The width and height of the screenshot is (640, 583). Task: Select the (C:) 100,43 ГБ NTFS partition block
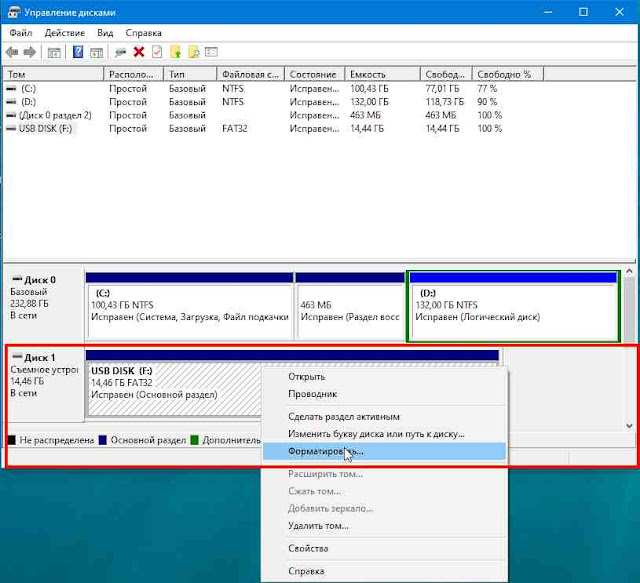pyautogui.click(x=190, y=305)
